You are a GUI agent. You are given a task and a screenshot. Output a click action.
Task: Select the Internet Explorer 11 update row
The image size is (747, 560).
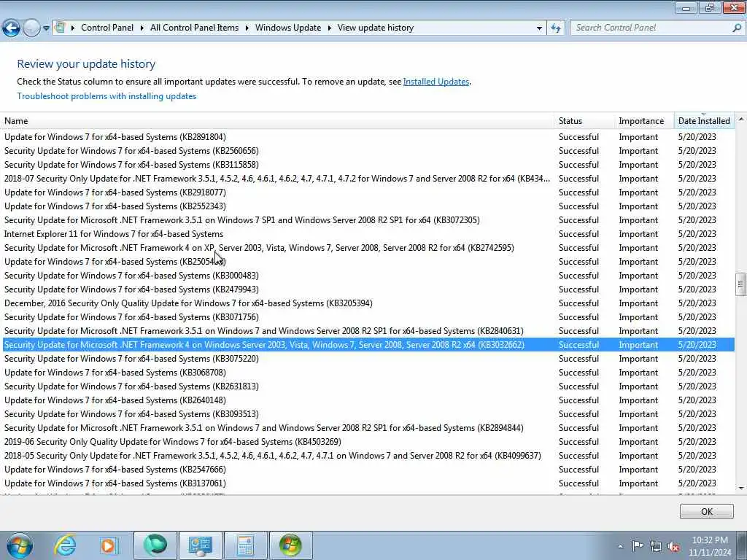pos(368,234)
